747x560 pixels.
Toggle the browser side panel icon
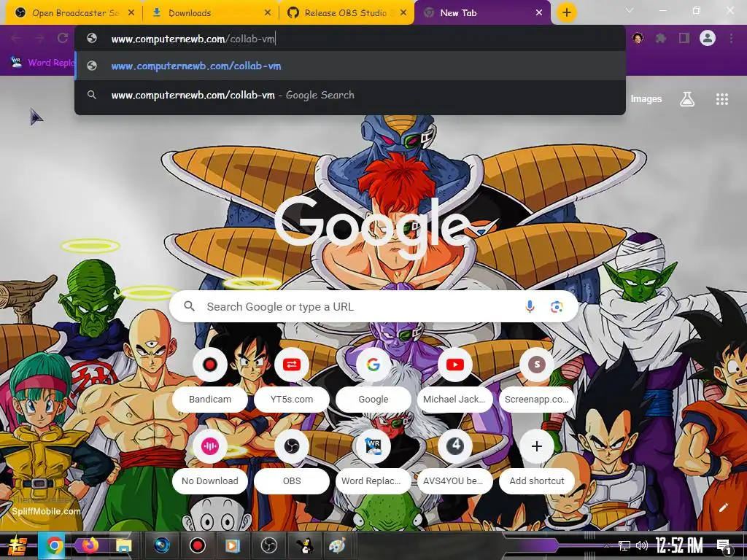point(684,38)
